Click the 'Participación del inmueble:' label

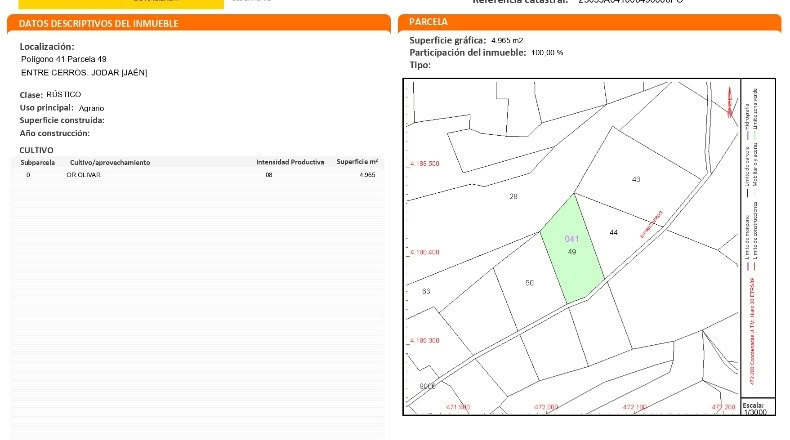click(x=468, y=52)
